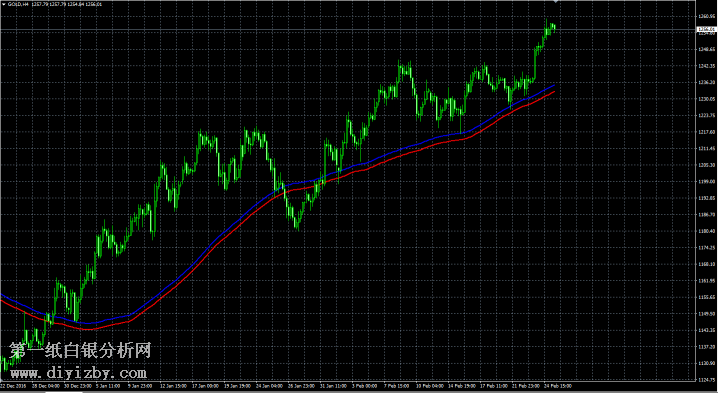Select the highlighted current price label on scale

[x=706, y=30]
